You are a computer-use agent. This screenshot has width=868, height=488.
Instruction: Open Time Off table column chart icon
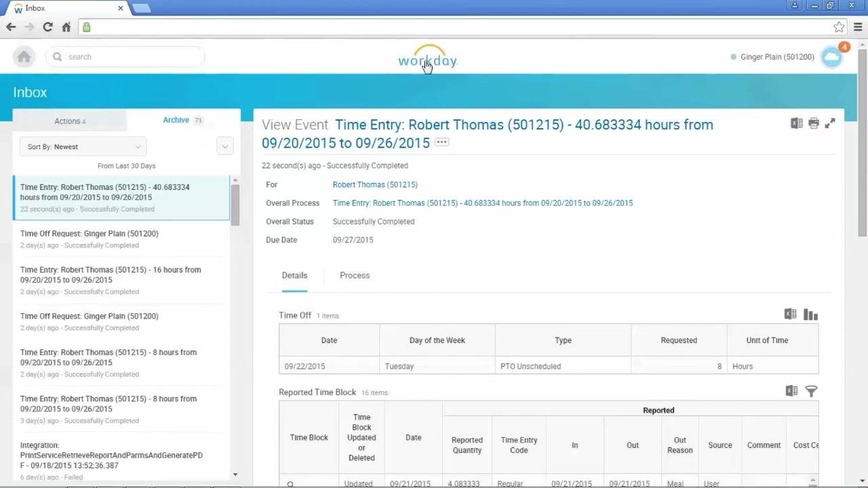coord(810,314)
